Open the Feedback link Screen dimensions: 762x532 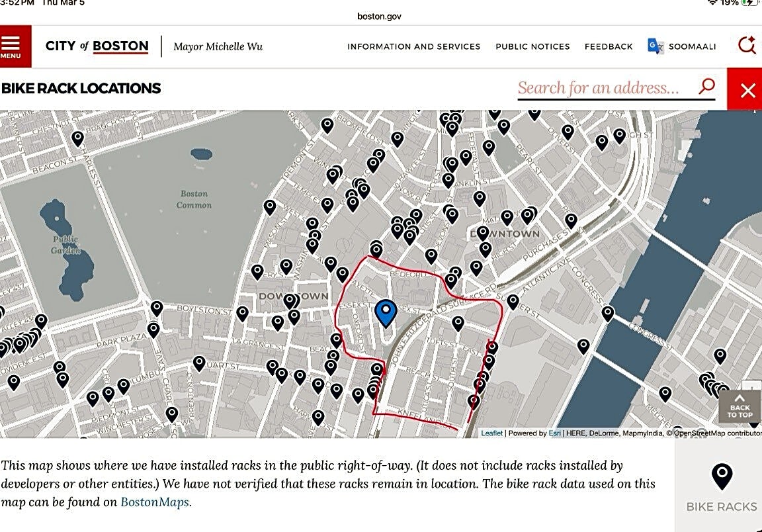click(609, 46)
